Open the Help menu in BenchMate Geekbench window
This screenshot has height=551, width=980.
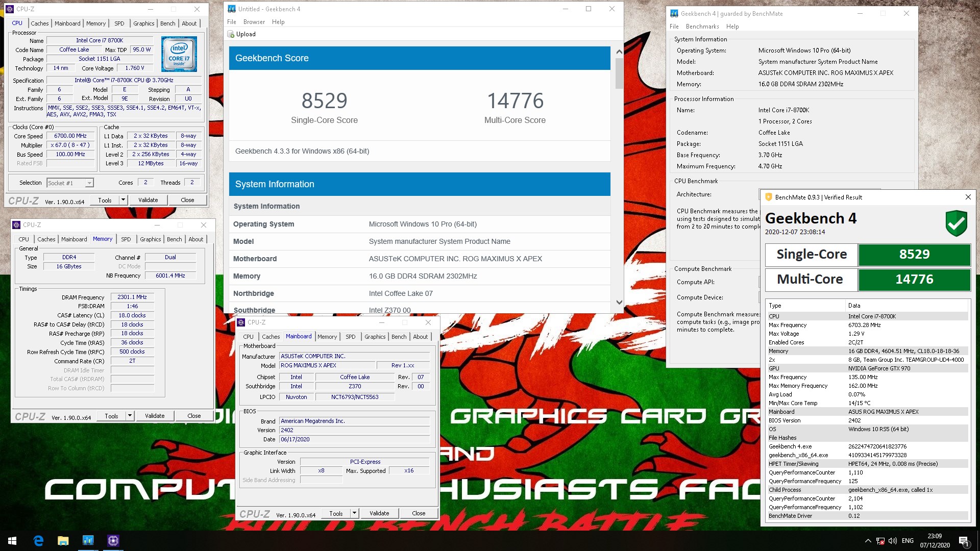(x=732, y=27)
